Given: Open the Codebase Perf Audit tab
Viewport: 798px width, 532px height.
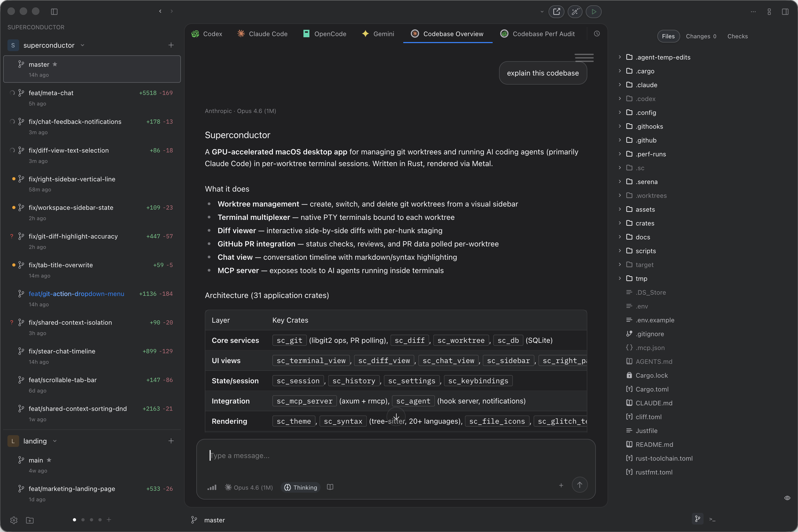Looking at the screenshot, I should point(537,34).
